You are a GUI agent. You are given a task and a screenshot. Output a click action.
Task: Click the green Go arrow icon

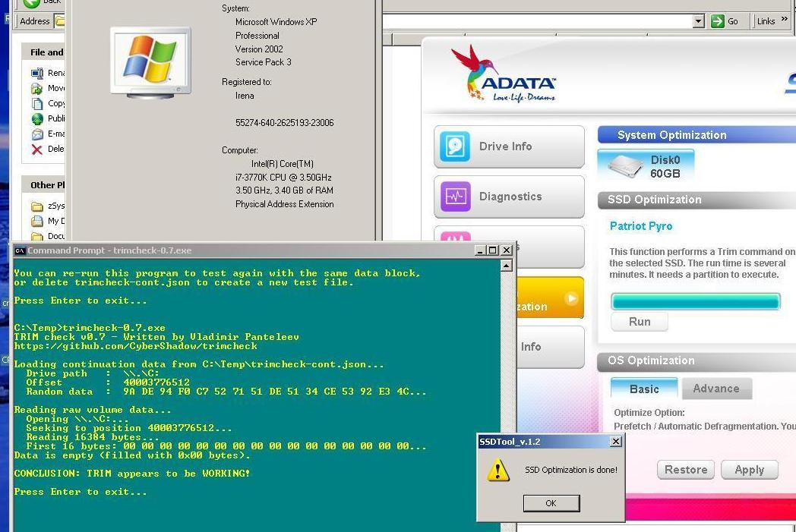717,21
